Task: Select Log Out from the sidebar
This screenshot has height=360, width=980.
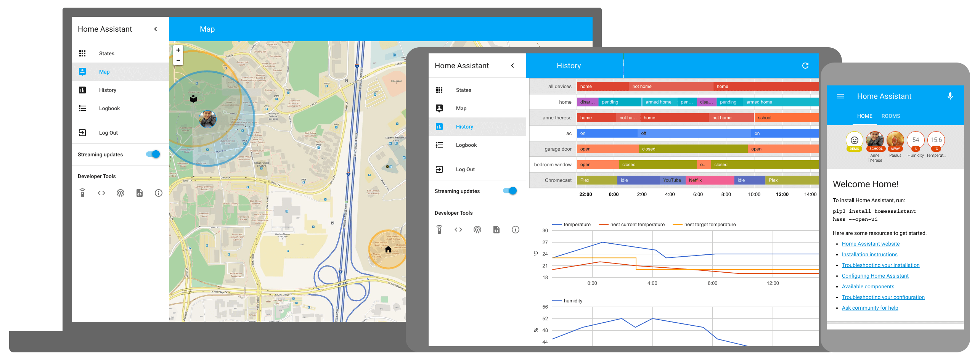Action: tap(108, 132)
